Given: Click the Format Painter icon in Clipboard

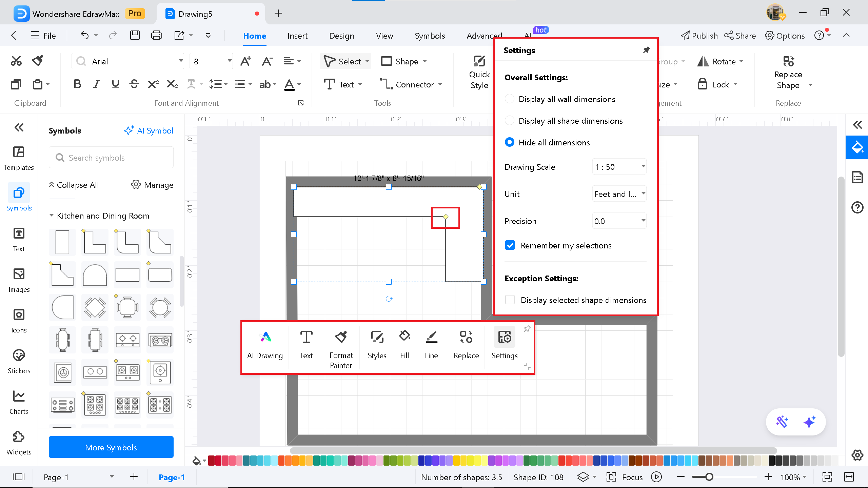Looking at the screenshot, I should click(x=38, y=61).
